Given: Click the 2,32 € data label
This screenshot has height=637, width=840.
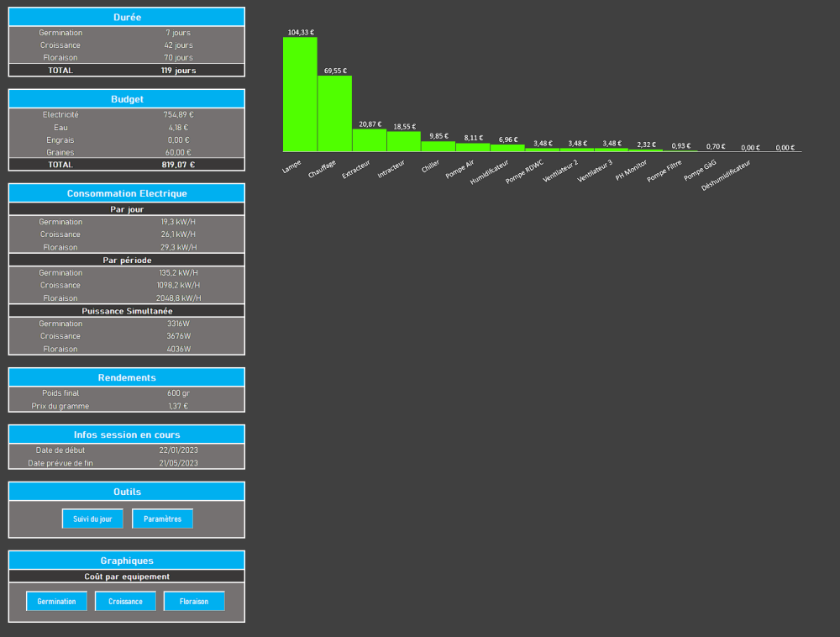Looking at the screenshot, I should click(x=647, y=145).
